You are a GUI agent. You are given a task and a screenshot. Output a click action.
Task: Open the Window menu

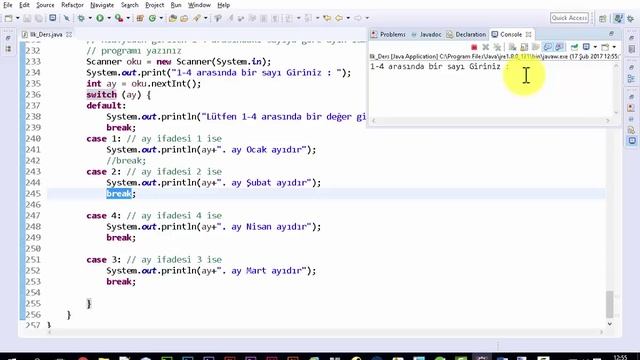point(199,5)
